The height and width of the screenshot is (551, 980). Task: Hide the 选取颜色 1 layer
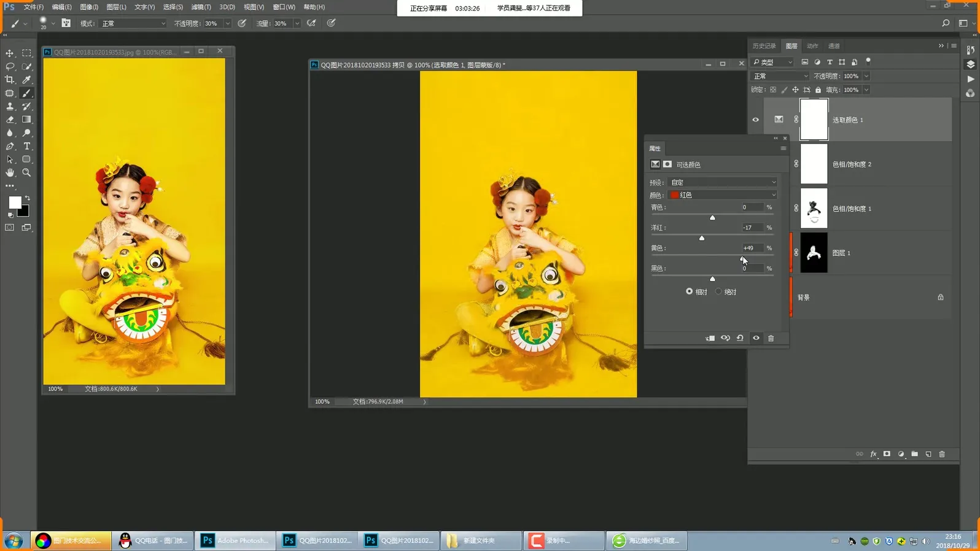coord(755,120)
